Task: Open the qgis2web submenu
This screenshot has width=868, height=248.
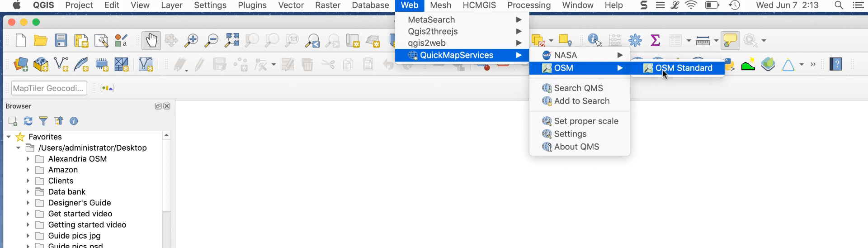Action: [462, 43]
